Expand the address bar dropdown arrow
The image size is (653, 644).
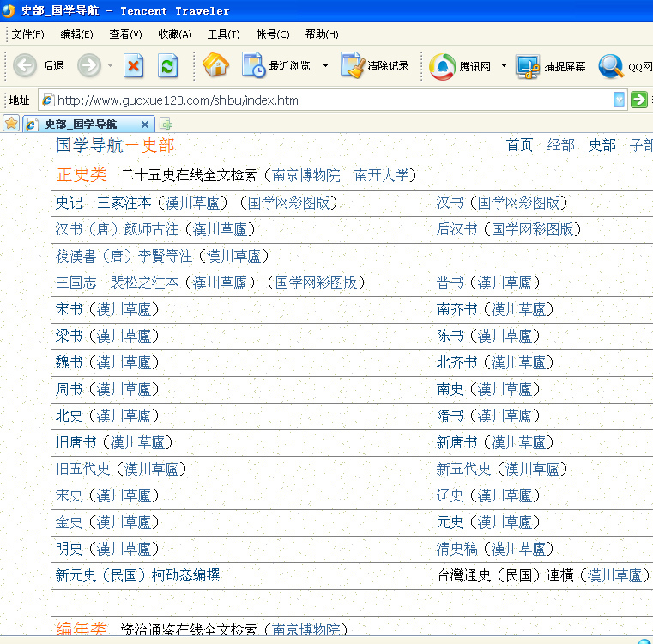point(620,100)
